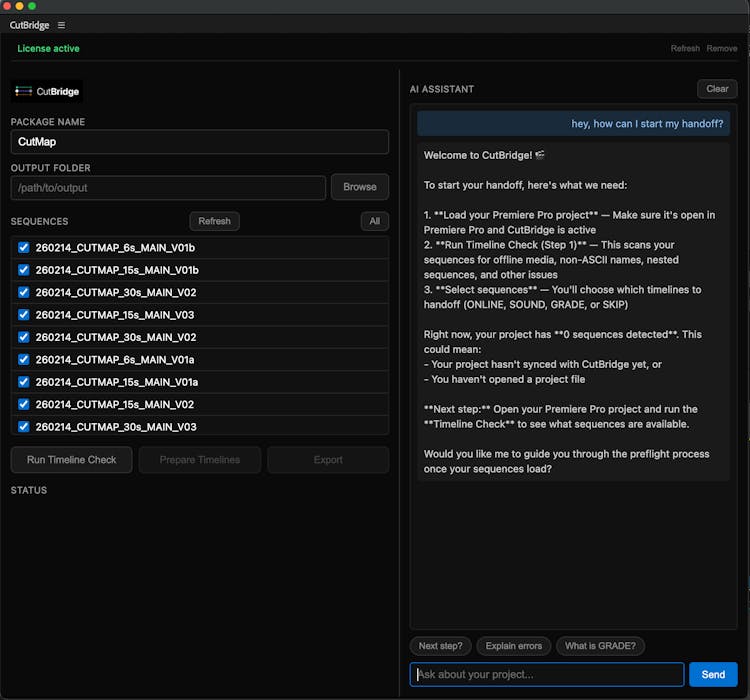Disable the 260214_CUTMAP_15s_MAIN_V02 sequence
The width and height of the screenshot is (750, 700).
(24, 405)
